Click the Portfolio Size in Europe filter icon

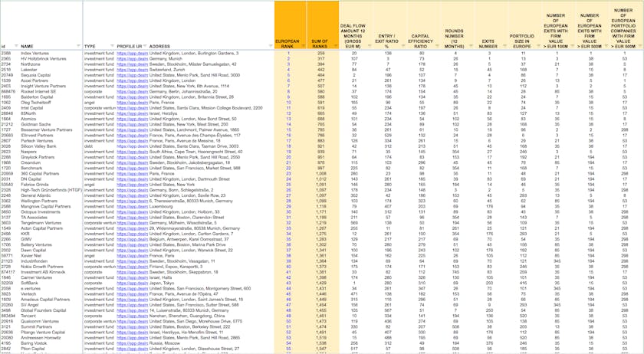pos(540,46)
